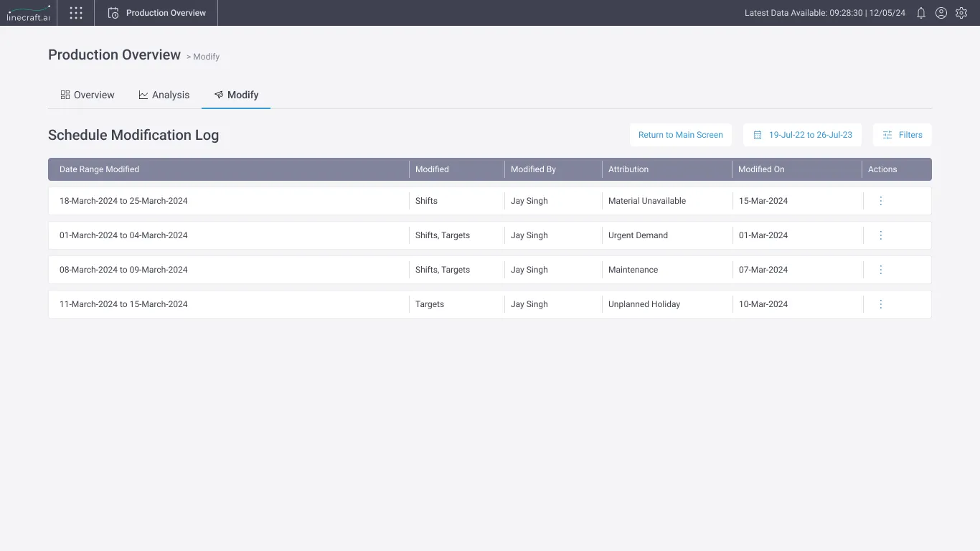This screenshot has height=551, width=980.
Task: Click the 15-Mar-2024 modified on date
Action: 763,201
